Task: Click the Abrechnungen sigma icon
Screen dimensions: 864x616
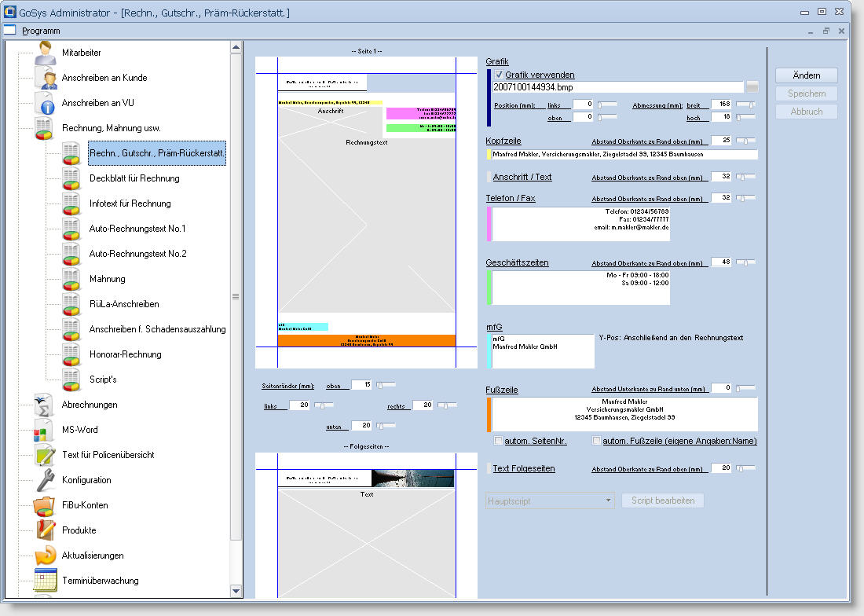Action: click(45, 405)
